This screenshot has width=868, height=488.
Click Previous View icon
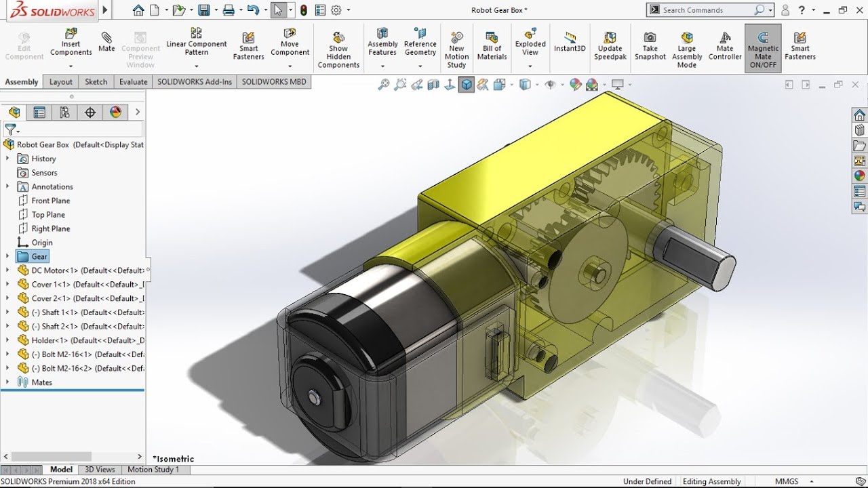416,85
